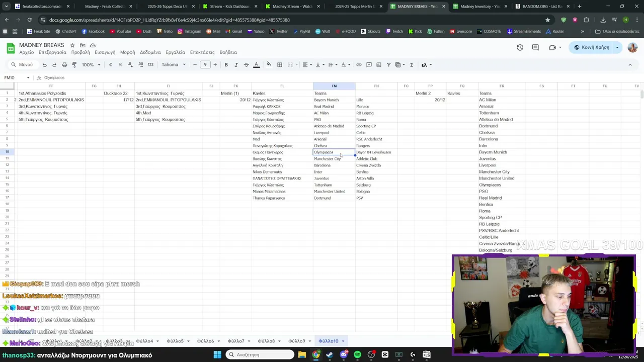Viewport: 644px width, 362px height.
Task: Open the Προβολή menu
Action: pyautogui.click(x=80, y=52)
